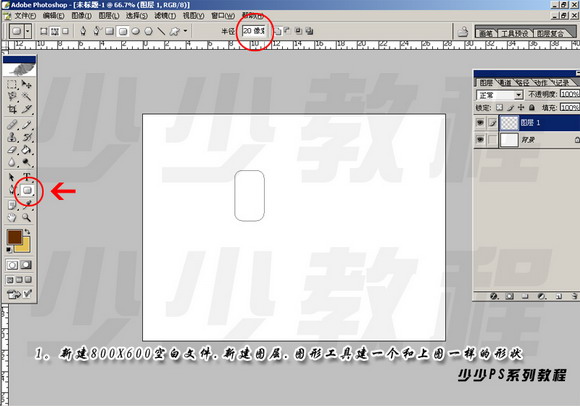Click the 不透明度 opacity field
Image resolution: width=580 pixels, height=406 pixels.
click(570, 94)
